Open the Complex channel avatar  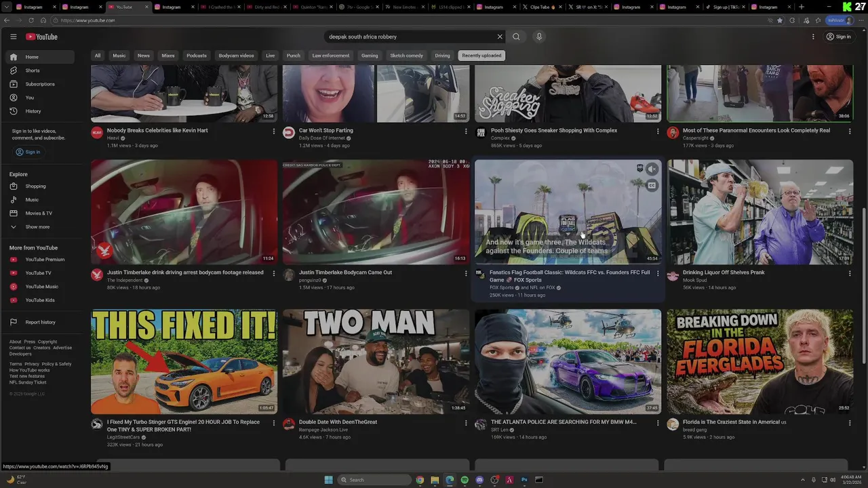click(481, 132)
